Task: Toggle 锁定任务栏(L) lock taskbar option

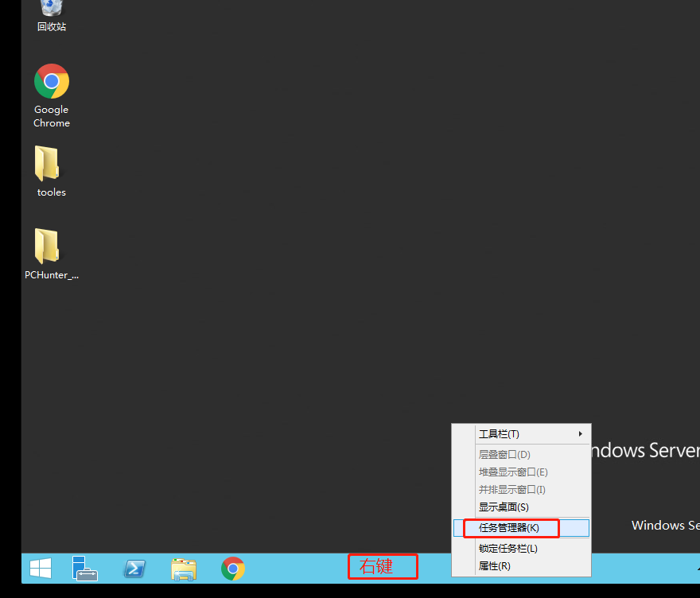Action: tap(508, 549)
